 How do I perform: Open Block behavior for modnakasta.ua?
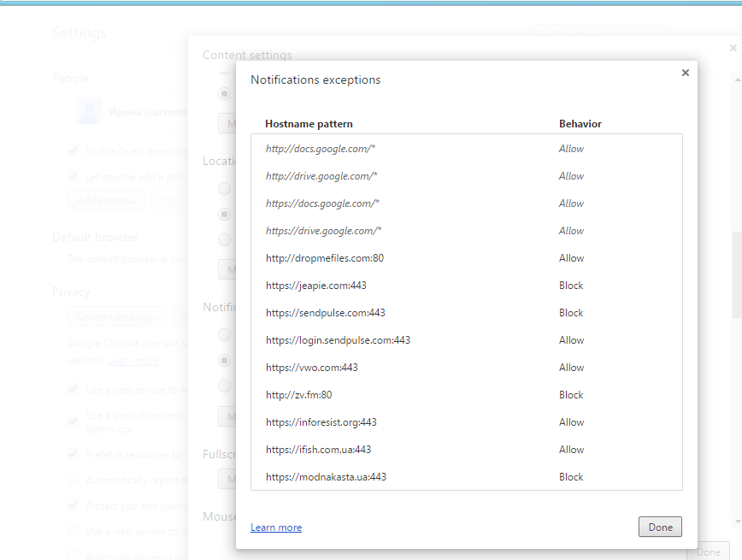point(571,477)
